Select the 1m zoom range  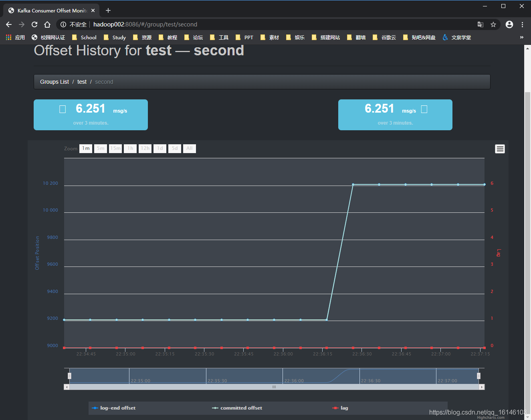pos(86,149)
